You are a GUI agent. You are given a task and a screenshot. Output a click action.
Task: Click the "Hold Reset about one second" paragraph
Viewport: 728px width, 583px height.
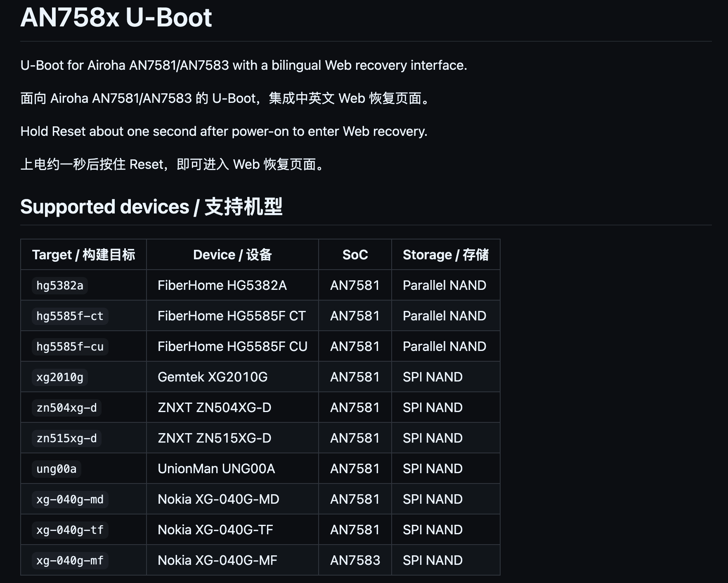tap(224, 131)
